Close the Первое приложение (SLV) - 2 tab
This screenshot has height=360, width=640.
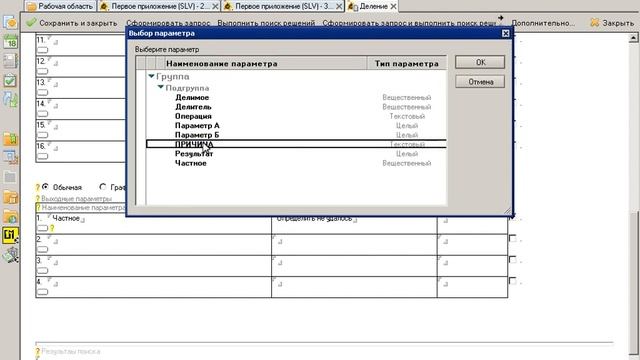215,7
